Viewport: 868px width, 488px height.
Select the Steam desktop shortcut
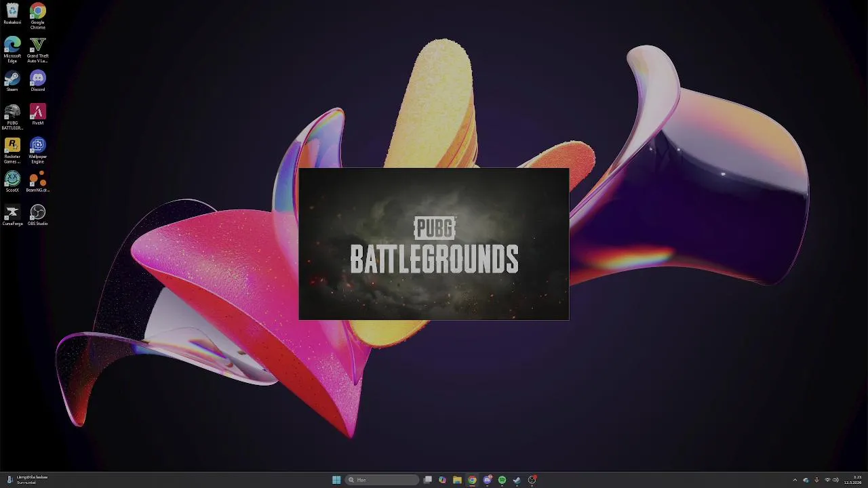(x=12, y=81)
